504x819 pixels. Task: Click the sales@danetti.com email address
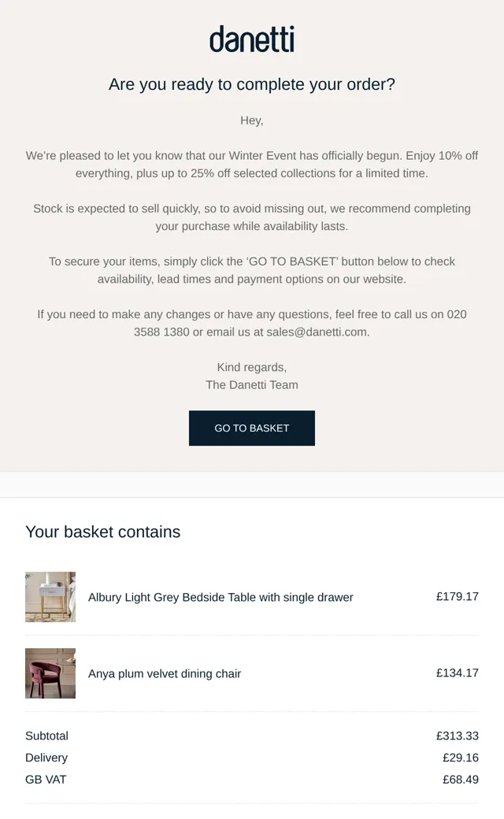pos(317,332)
